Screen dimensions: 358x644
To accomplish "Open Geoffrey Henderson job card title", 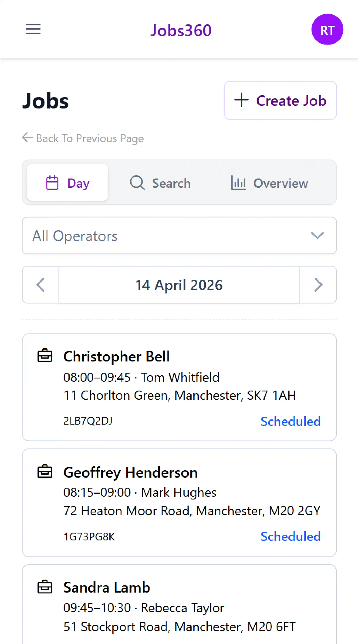I will pyautogui.click(x=130, y=472).
